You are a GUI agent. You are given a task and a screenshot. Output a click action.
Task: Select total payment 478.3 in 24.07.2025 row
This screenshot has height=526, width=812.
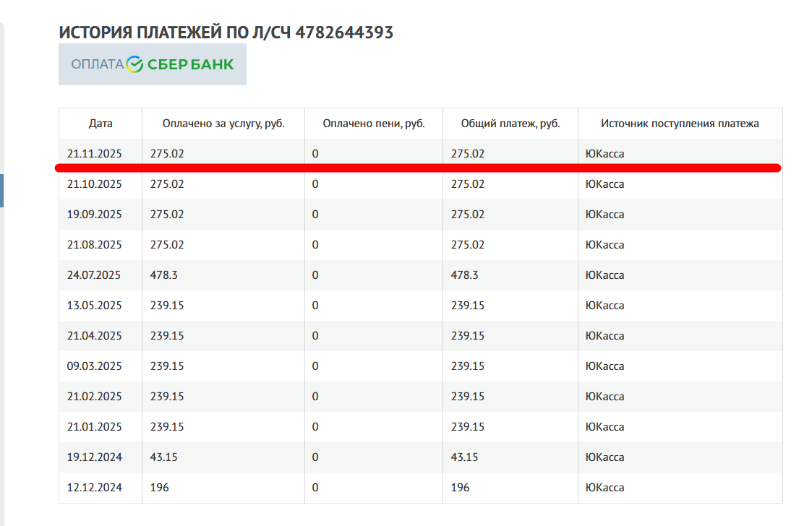(x=464, y=275)
